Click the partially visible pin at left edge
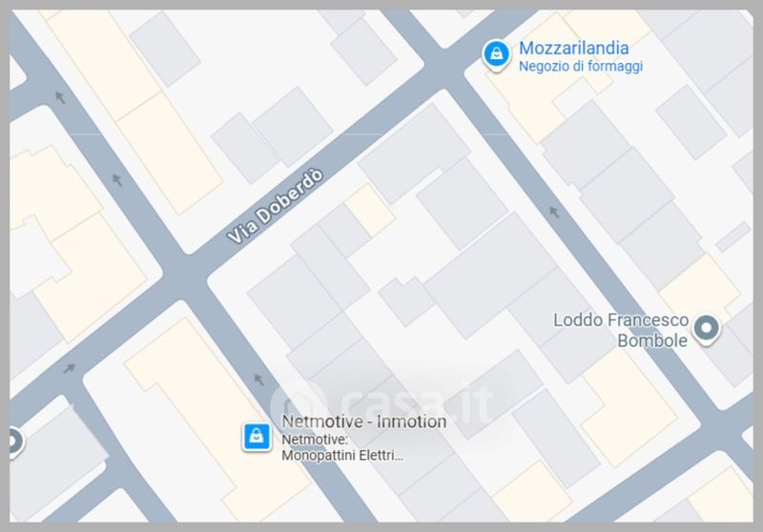The width and height of the screenshot is (763, 532). [14, 441]
